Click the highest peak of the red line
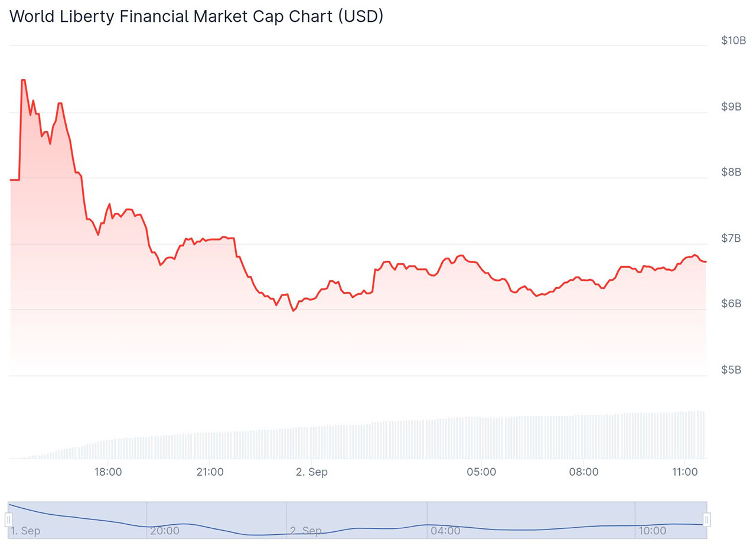Image resolution: width=756 pixels, height=552 pixels. tap(23, 80)
